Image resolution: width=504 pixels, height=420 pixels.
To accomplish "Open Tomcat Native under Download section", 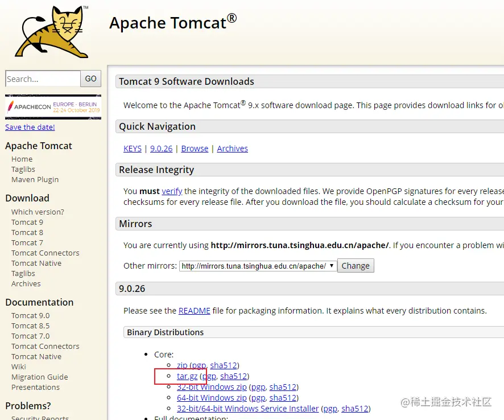I will tap(36, 263).
